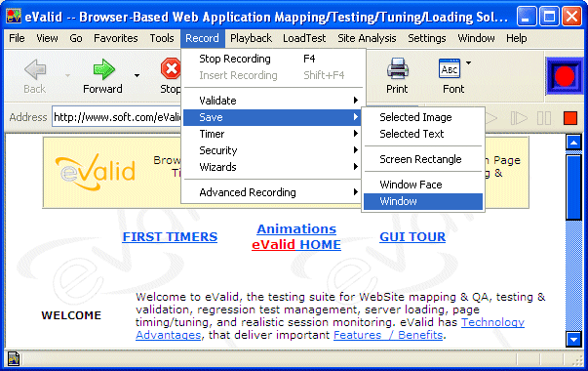Click the pause playback bars icon
Image resolution: width=588 pixels, height=371 pixels.
coord(544,118)
